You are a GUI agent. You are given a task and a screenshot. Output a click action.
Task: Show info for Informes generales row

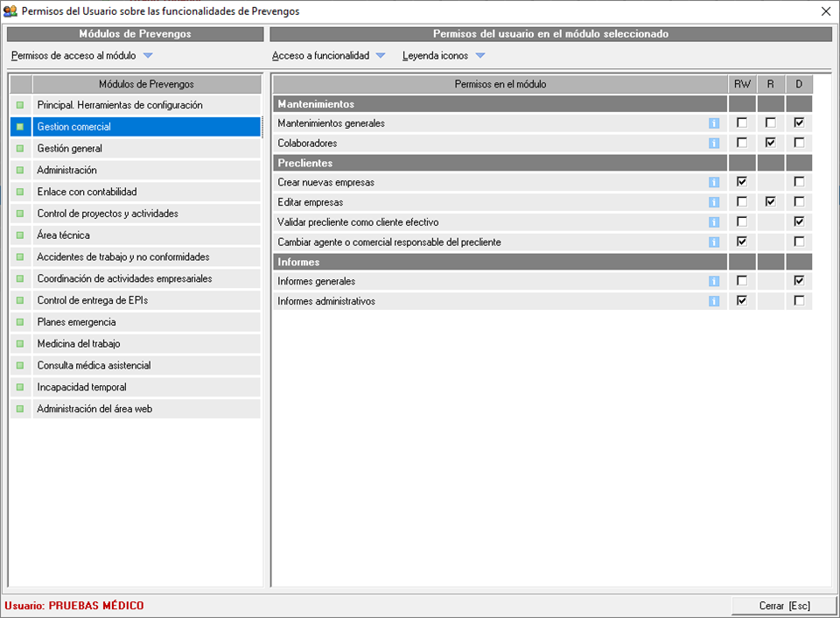tap(714, 281)
